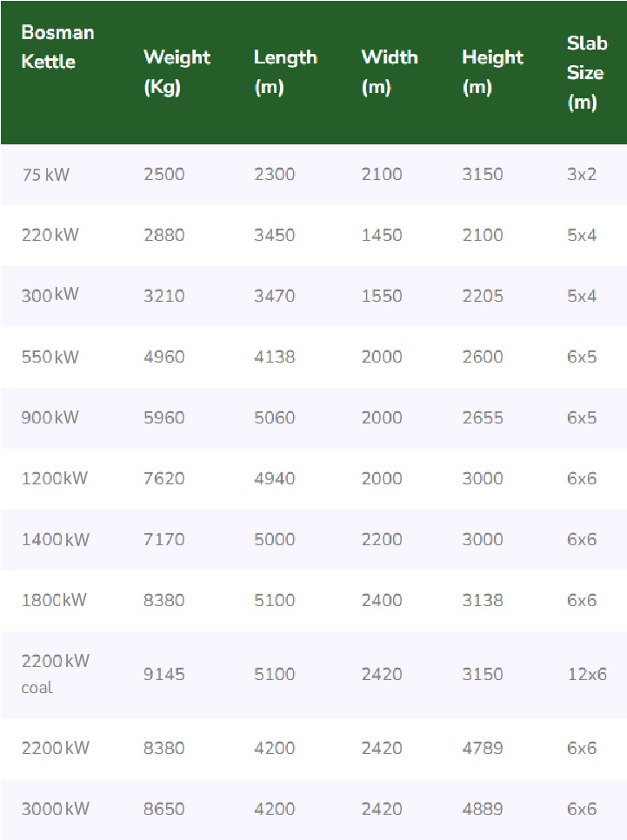This screenshot has height=840, width=627.
Task: Click the Slab Size (m) header
Action: click(585, 72)
